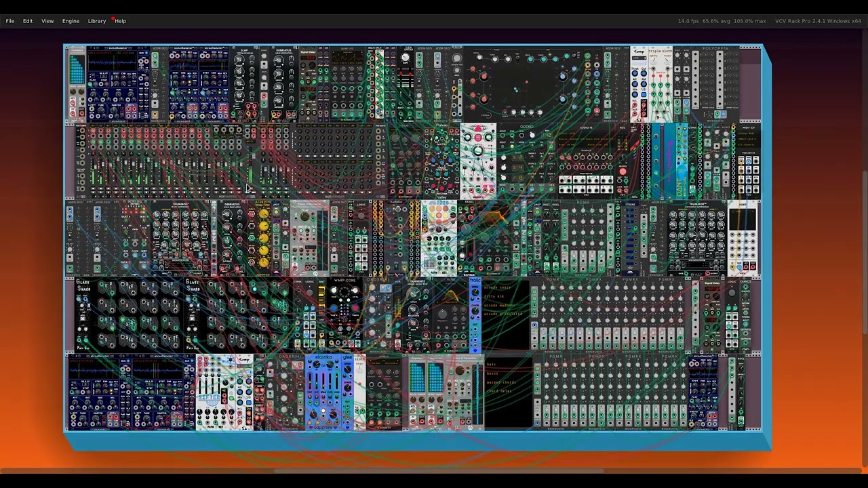Click the horizontal scrollbar at the bottom
This screenshot has height=488, width=868.
pyautogui.click(x=437, y=471)
